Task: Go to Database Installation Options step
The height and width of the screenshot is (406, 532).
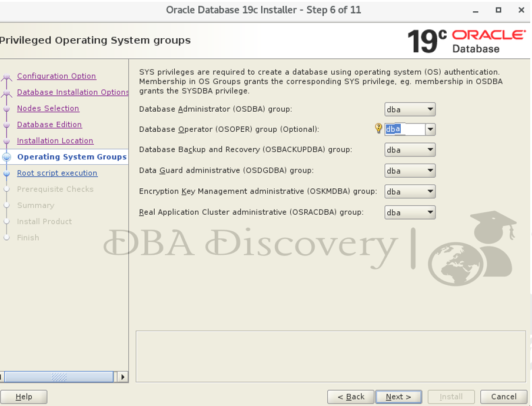Action: [x=72, y=92]
